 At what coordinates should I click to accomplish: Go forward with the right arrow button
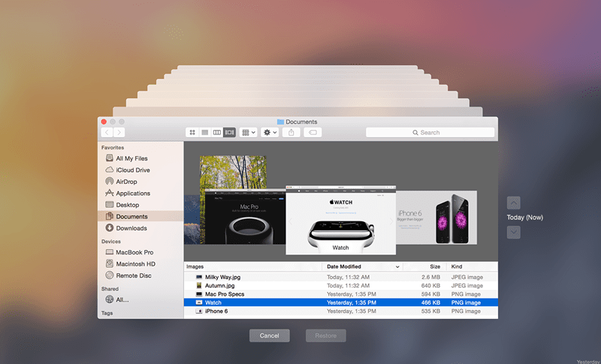click(x=119, y=132)
